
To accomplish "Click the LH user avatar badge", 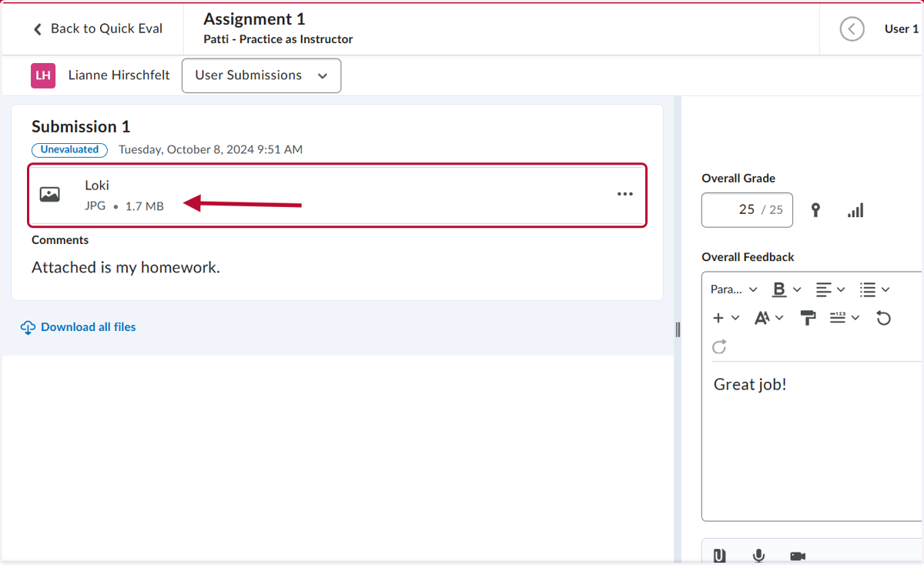I will pos(43,75).
